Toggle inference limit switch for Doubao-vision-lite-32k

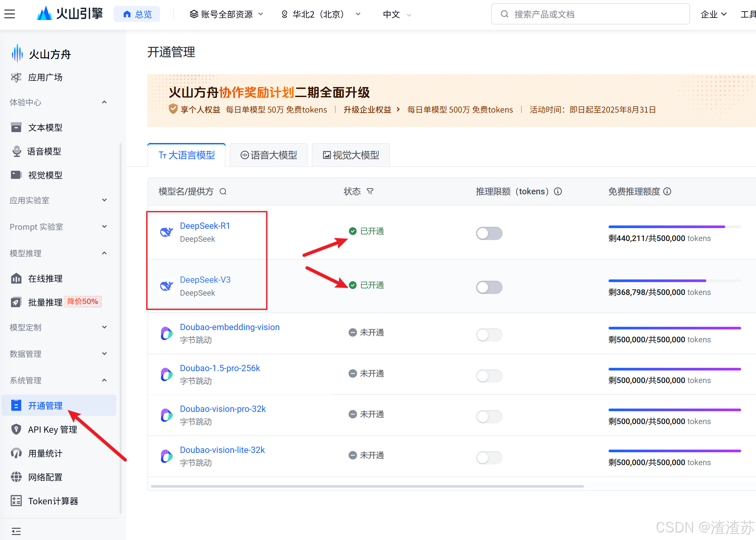point(489,458)
